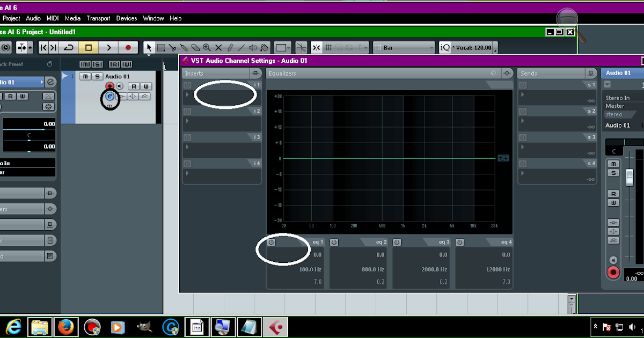Select the Zoom tool
Screen dimensions: 644x338
point(206,47)
